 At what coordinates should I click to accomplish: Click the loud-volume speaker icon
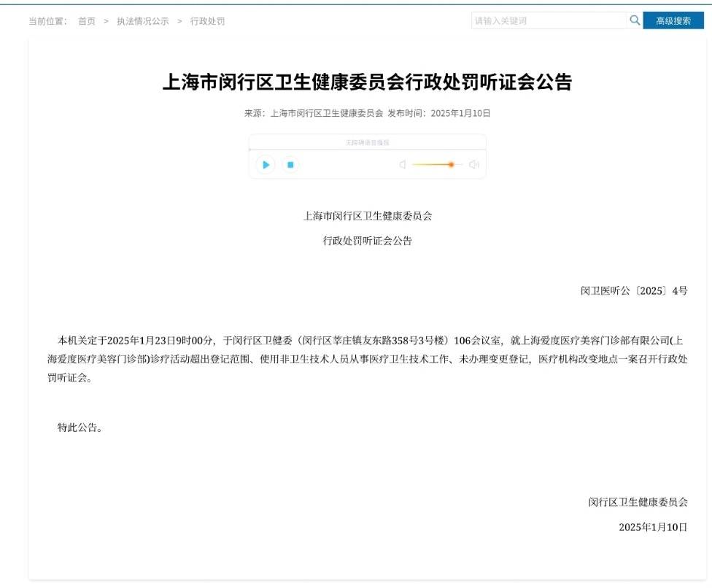point(474,165)
